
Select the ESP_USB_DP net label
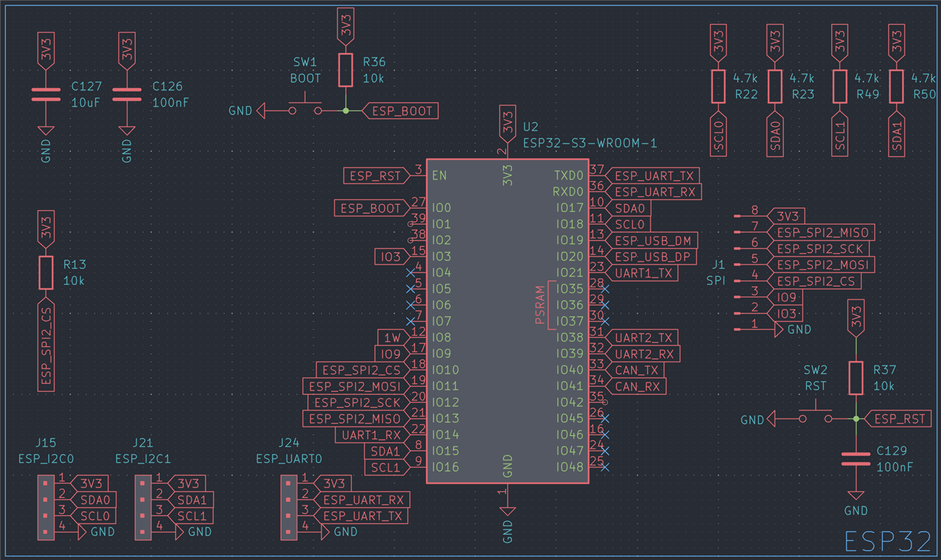(652, 257)
